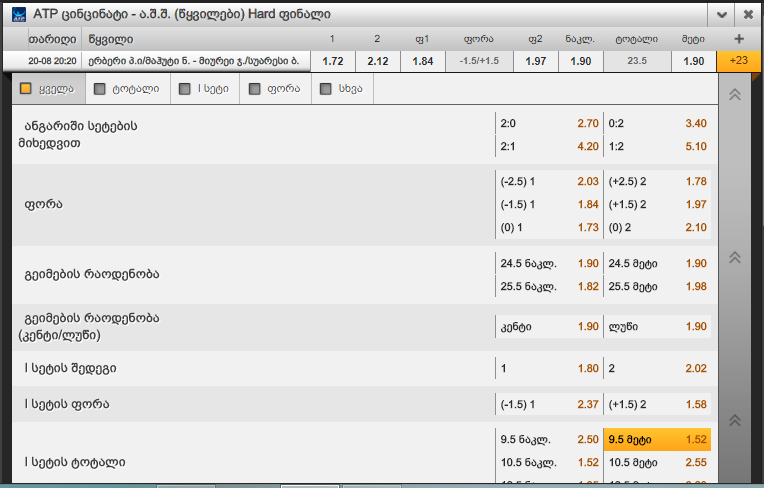Click the ATP logo icon in header
Viewport: 764px width, 488px height.
click(19, 15)
